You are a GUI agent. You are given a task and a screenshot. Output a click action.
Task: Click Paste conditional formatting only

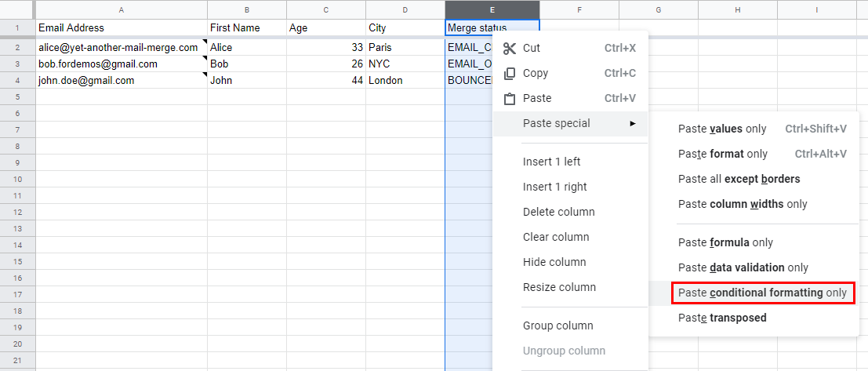(x=762, y=293)
